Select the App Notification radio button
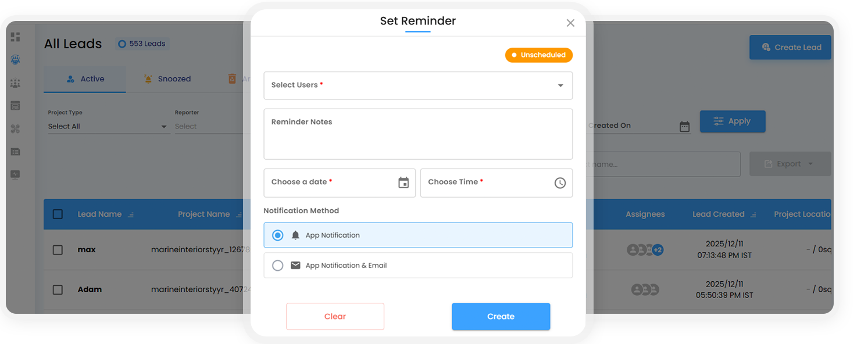 [x=278, y=235]
